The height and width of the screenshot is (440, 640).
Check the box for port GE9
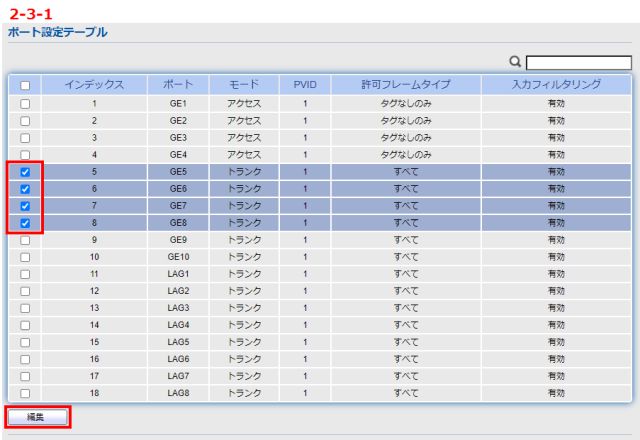[x=25, y=240]
